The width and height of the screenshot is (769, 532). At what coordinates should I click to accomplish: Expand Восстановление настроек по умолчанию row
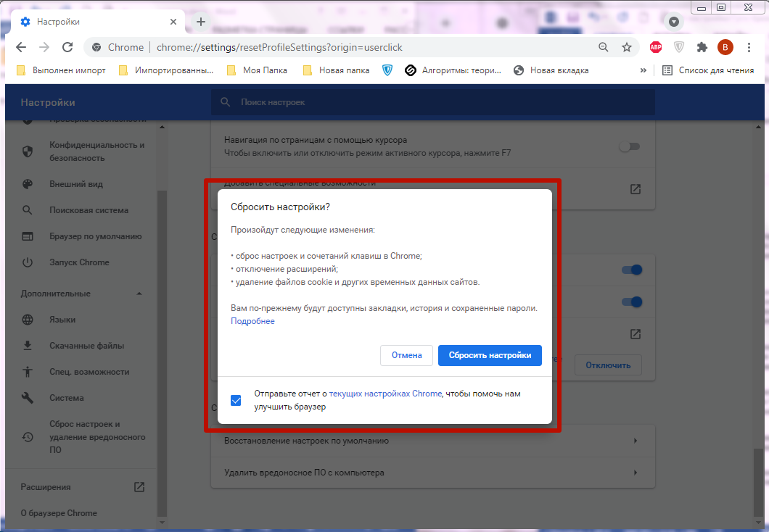433,441
